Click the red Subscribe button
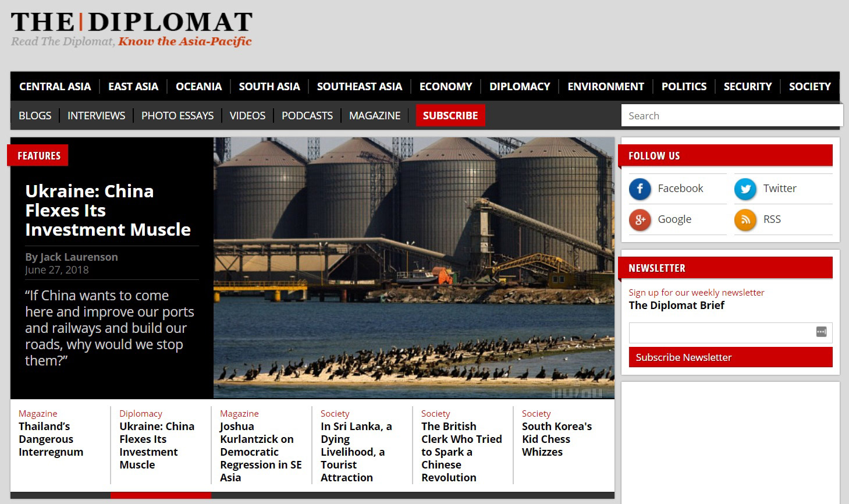 tap(450, 115)
